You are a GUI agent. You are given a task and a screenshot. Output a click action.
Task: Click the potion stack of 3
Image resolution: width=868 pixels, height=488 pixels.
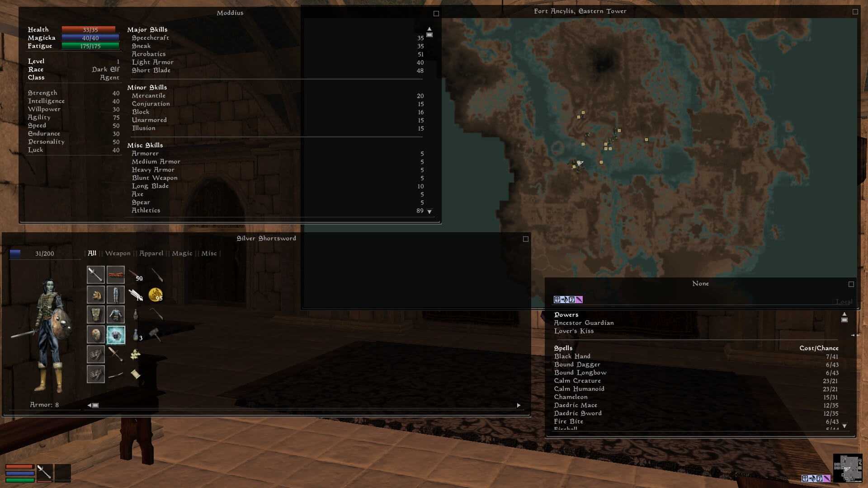click(136, 335)
